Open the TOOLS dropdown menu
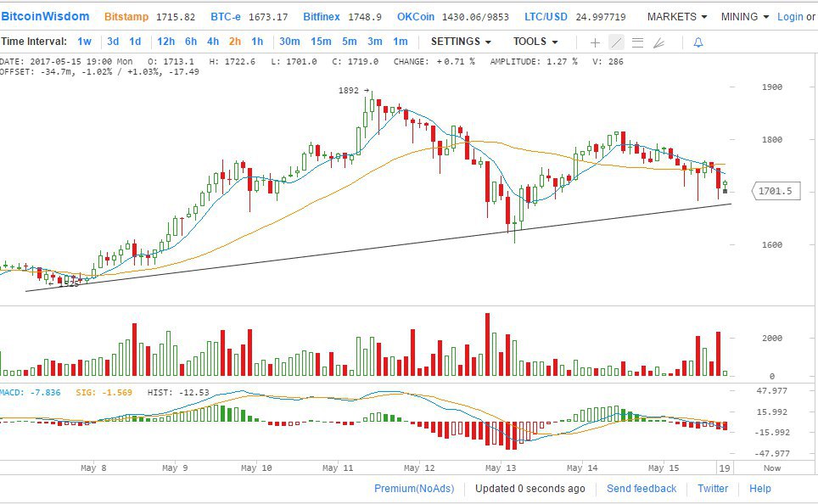The image size is (818, 504). [535, 42]
